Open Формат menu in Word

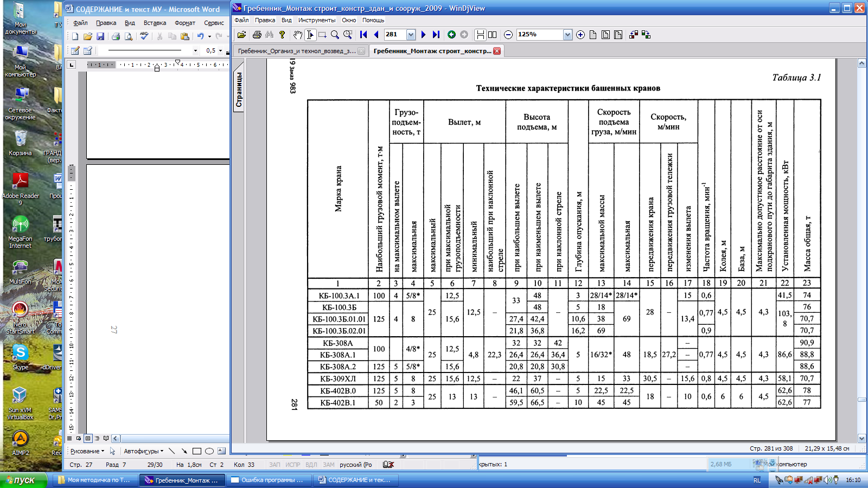[185, 23]
